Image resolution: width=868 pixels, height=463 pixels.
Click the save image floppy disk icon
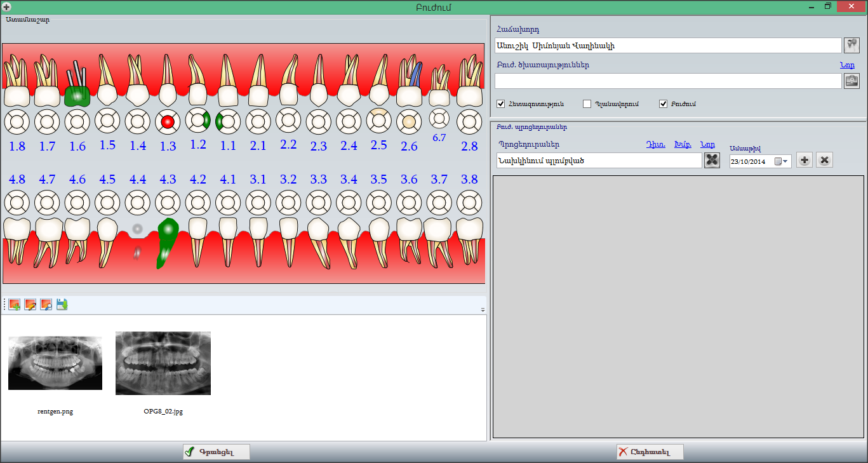tap(62, 305)
